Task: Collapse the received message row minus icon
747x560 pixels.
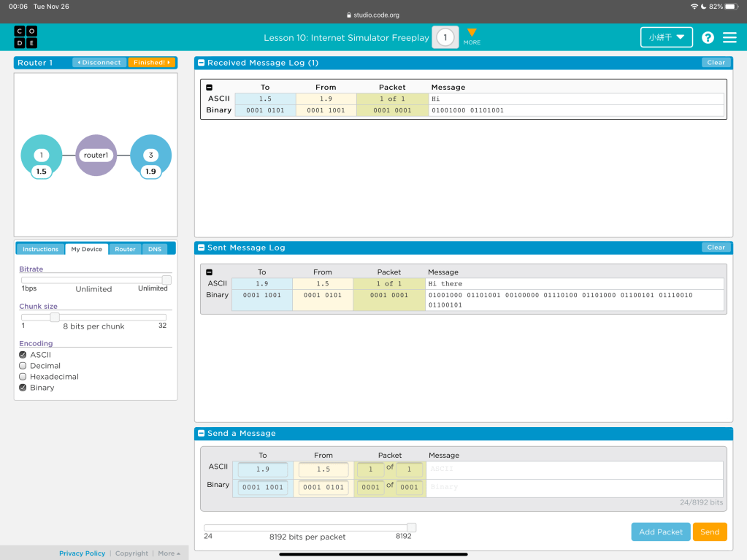Action: pyautogui.click(x=210, y=88)
